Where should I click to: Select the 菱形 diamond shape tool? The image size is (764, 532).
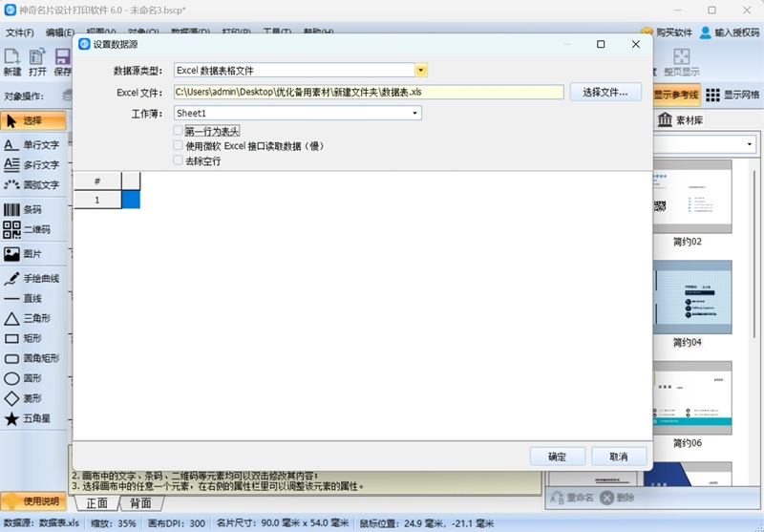31,398
